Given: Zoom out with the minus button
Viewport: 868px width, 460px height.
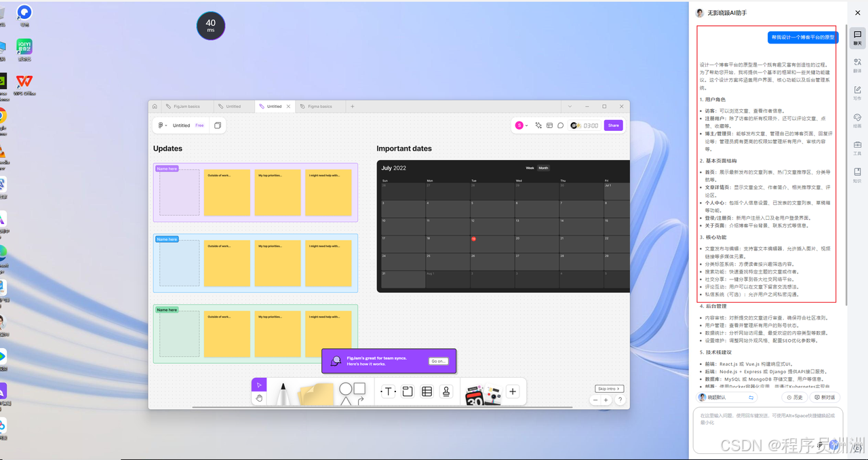Looking at the screenshot, I should [596, 400].
